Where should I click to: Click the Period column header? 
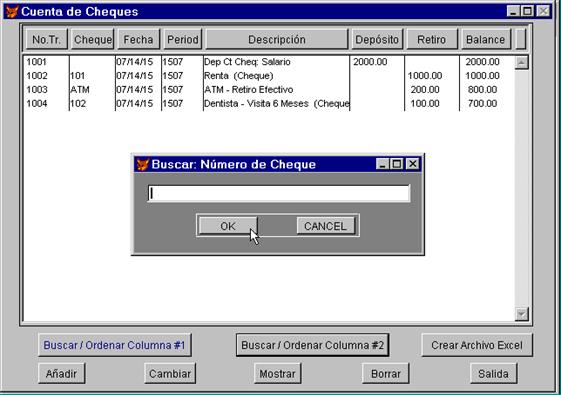183,39
